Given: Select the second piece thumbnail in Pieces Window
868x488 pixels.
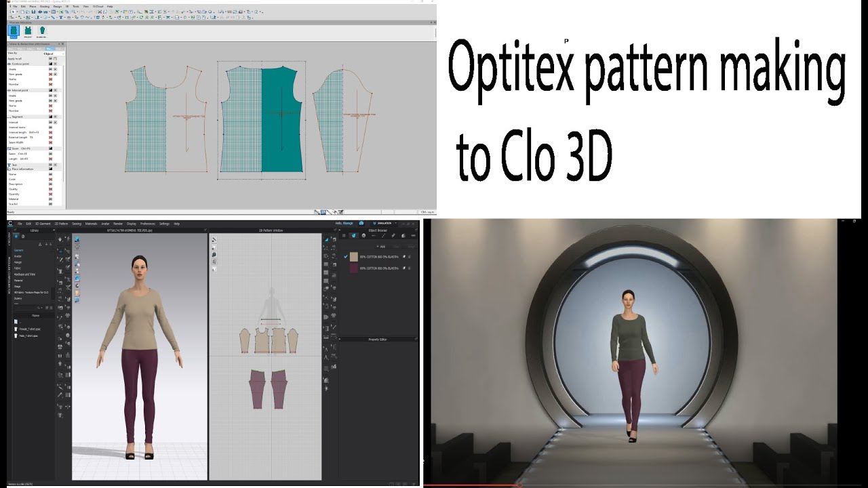Looking at the screenshot, I should (28, 31).
